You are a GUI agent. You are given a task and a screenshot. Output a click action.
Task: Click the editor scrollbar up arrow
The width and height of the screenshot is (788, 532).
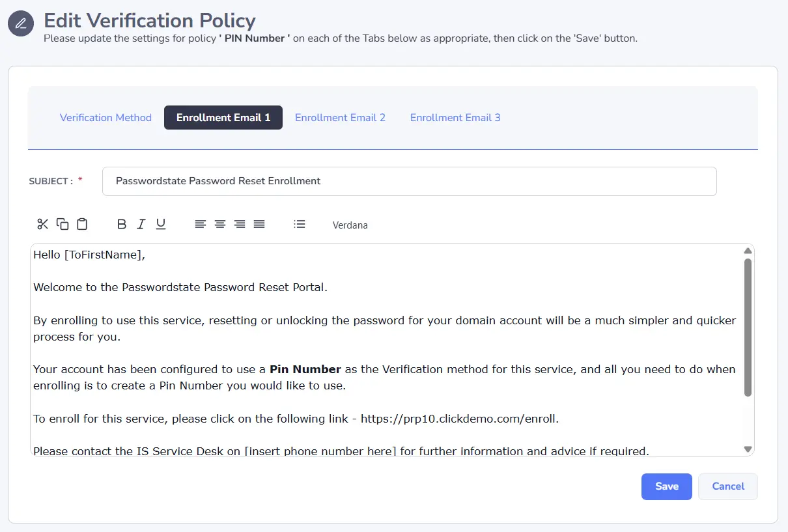748,251
